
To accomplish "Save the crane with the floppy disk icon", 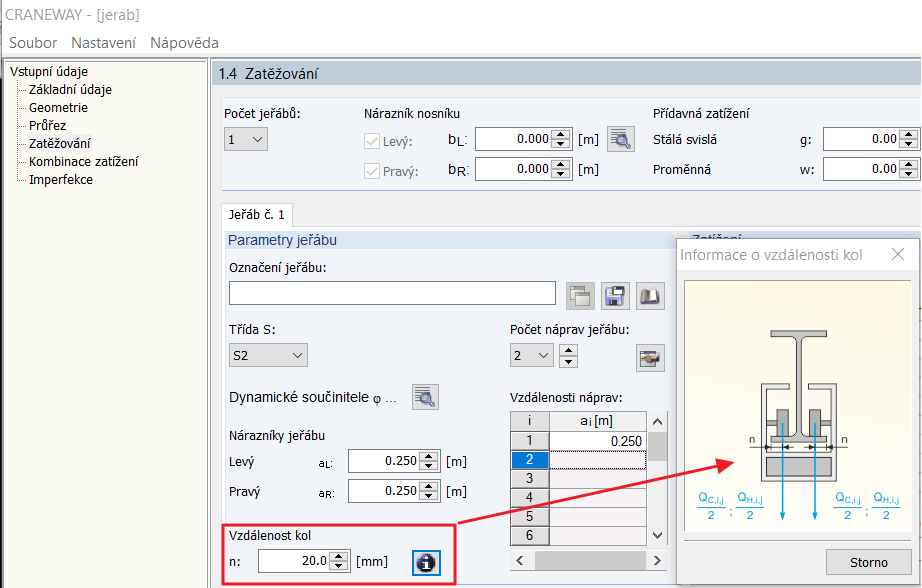I will [x=614, y=296].
